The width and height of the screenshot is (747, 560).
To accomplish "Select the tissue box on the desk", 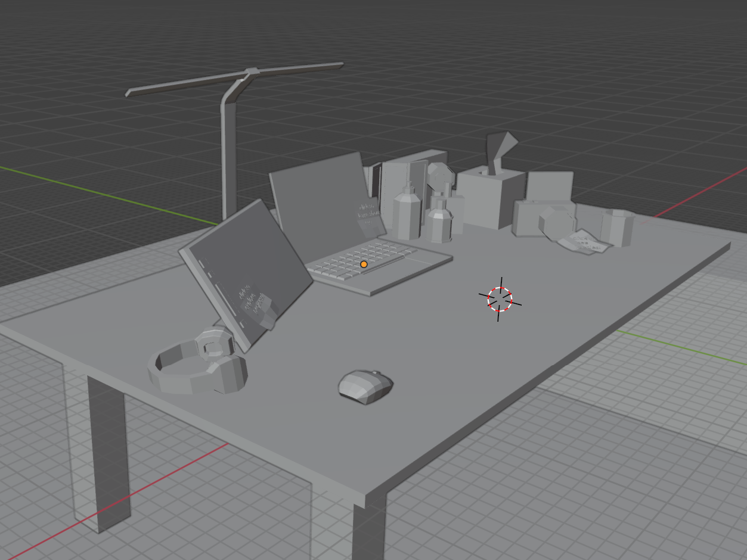I will 490,197.
